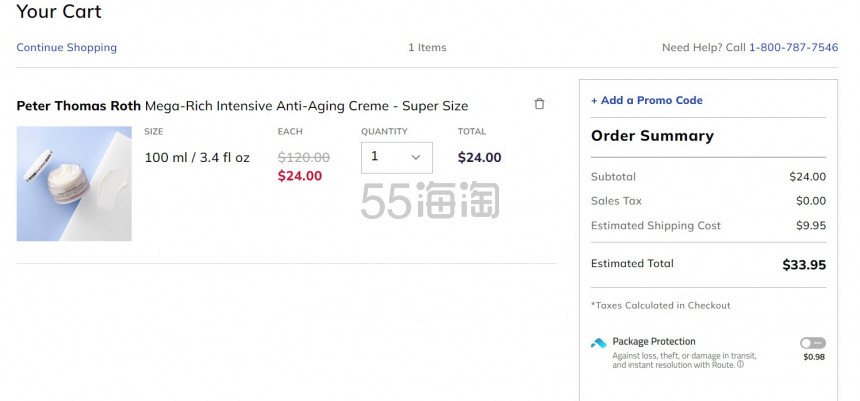Enable the Package Protection switch

(x=812, y=343)
